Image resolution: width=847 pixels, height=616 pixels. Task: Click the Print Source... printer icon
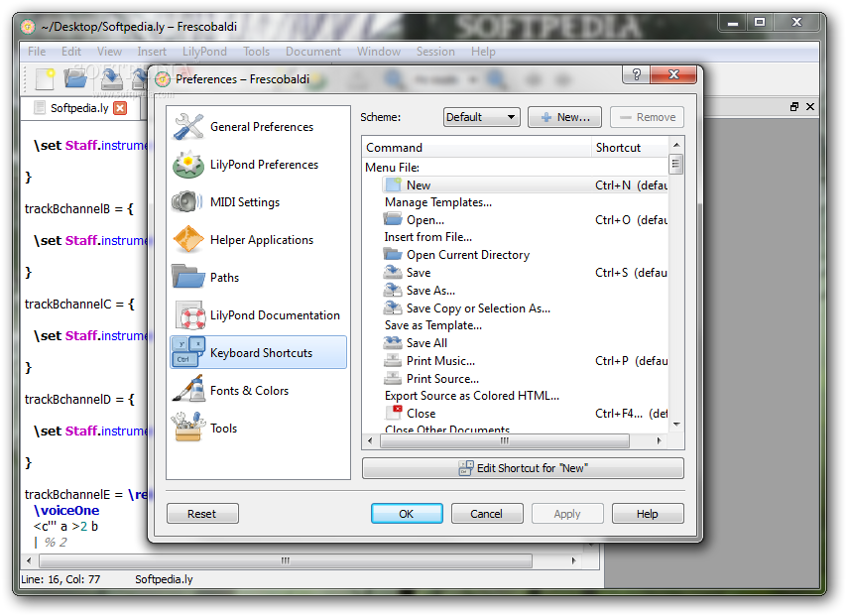click(x=393, y=378)
